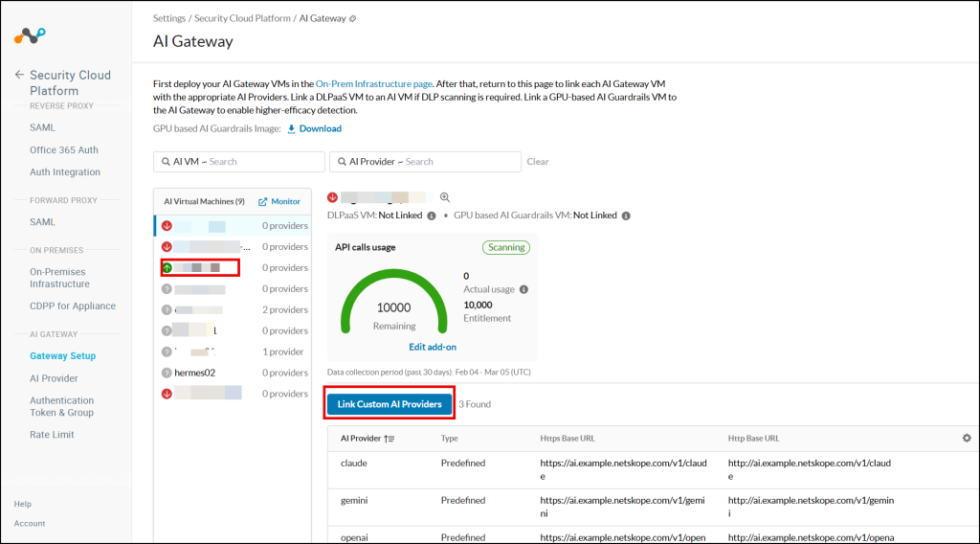Click gemini's http base URL cell
The width and height of the screenshot is (980, 544).
812,507
